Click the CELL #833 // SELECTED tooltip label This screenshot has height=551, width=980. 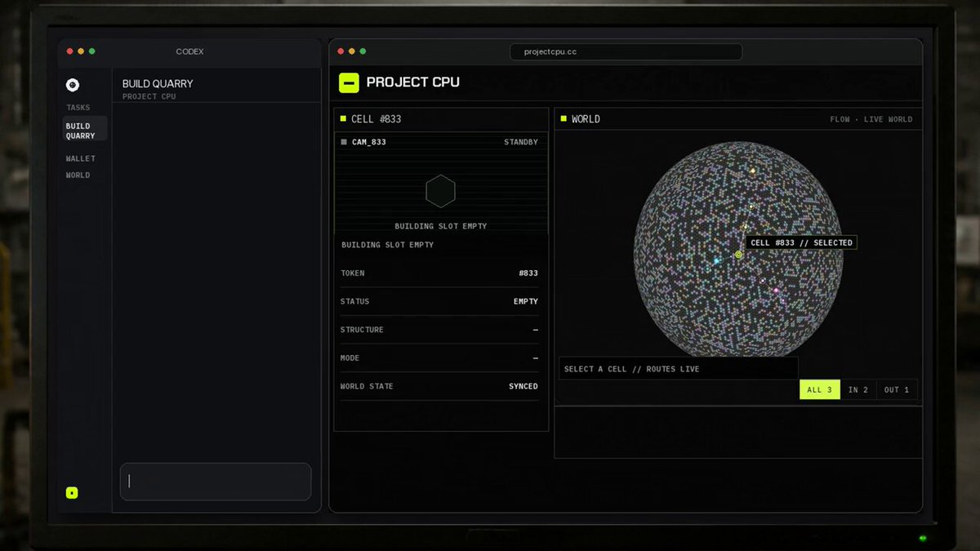click(x=801, y=242)
